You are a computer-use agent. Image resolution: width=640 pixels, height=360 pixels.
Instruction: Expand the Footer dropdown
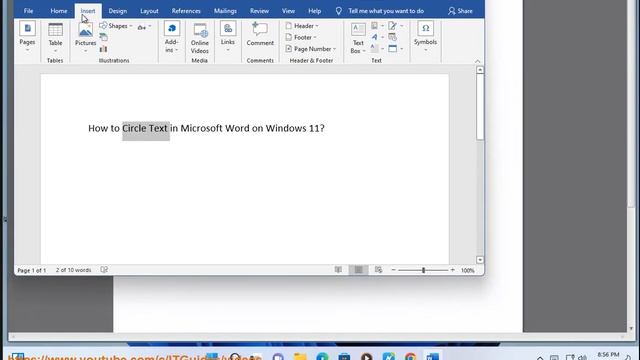coord(315,38)
